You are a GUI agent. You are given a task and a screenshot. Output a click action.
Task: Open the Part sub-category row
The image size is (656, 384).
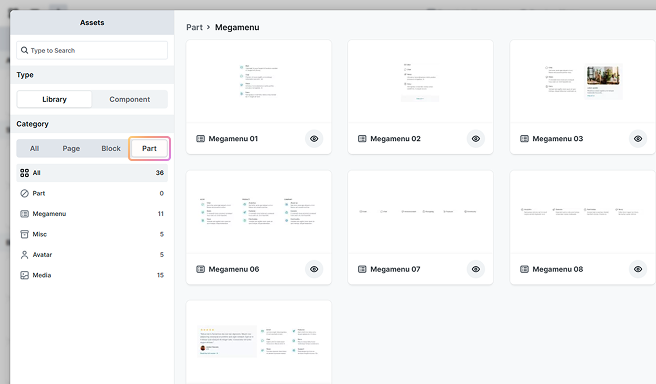92,193
